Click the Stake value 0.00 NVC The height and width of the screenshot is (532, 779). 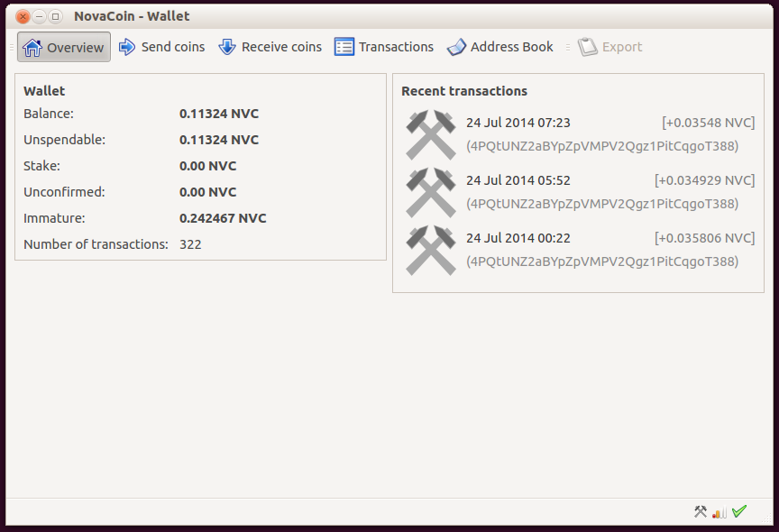click(207, 166)
